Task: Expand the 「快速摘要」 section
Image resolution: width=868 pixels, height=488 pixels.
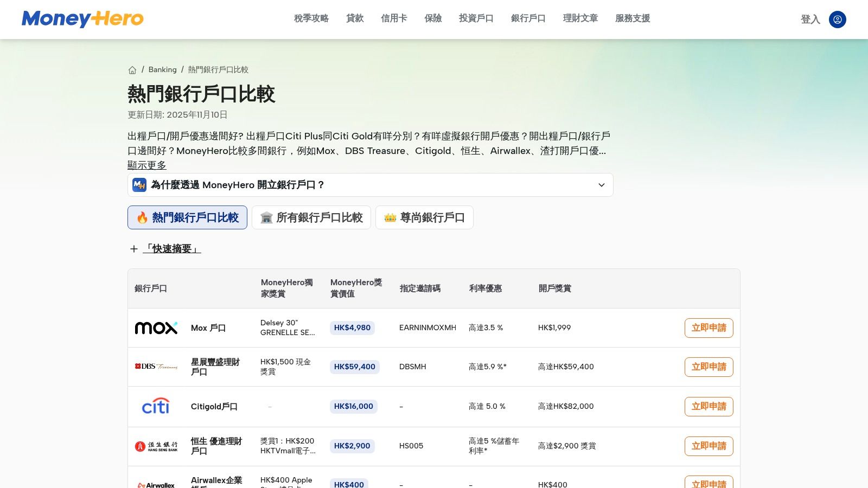Action: [172, 249]
